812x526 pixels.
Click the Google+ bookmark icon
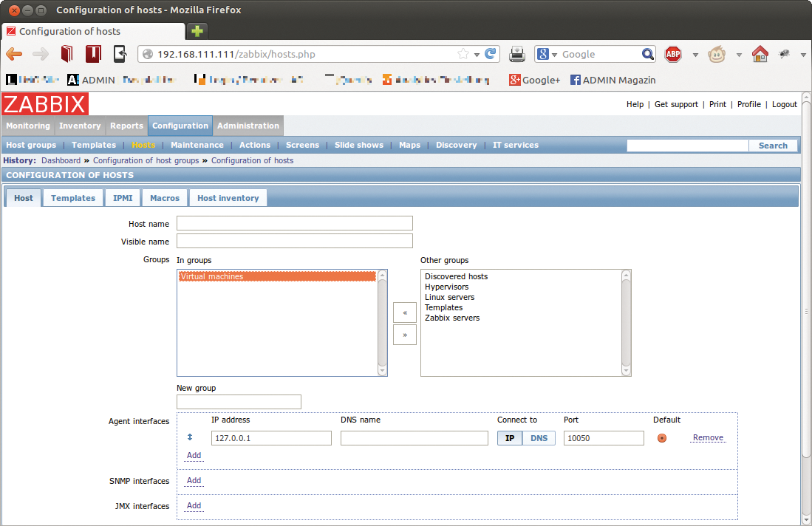click(515, 80)
